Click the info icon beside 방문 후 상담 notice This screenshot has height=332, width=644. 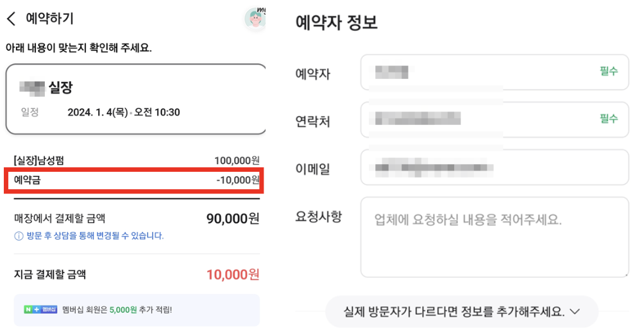pos(19,236)
